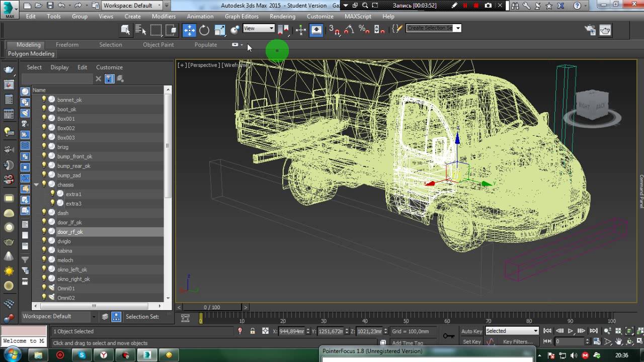Toggle the Selection Lock padlock
Viewport: 644px width, 362px height.
[x=253, y=331]
